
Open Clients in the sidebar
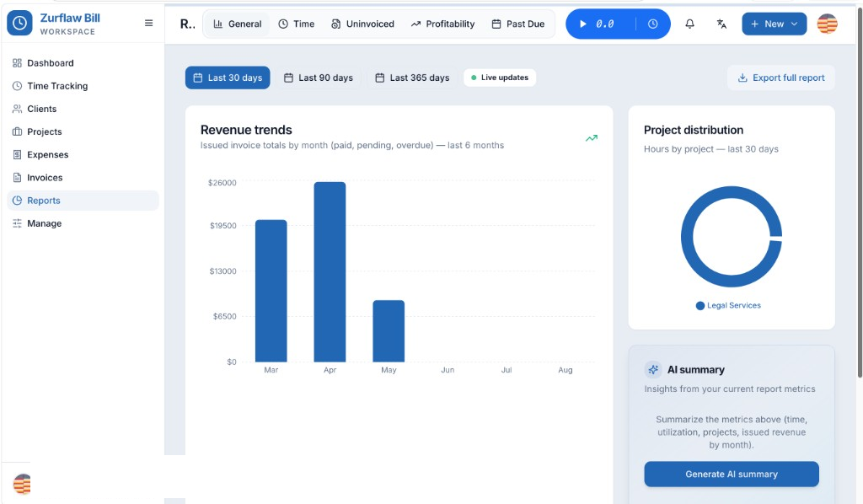coord(83,109)
